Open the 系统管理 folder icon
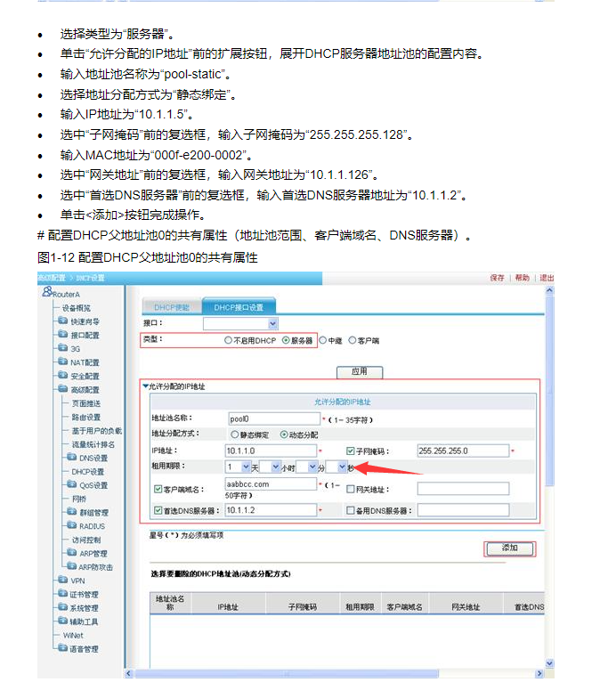The height and width of the screenshot is (682, 616). coord(63,607)
